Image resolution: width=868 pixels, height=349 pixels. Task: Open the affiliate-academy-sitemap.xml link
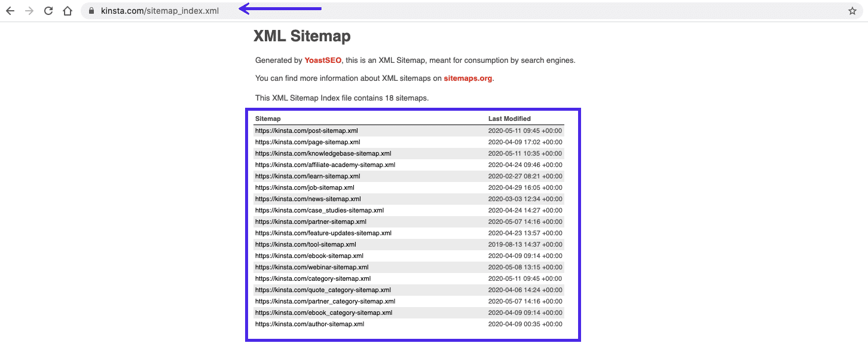coord(326,165)
